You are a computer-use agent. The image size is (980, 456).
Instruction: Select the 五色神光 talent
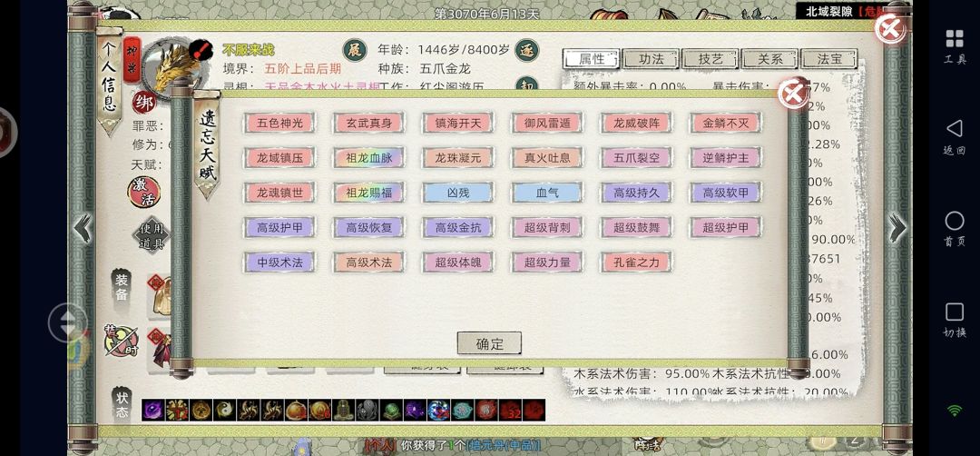coord(279,123)
